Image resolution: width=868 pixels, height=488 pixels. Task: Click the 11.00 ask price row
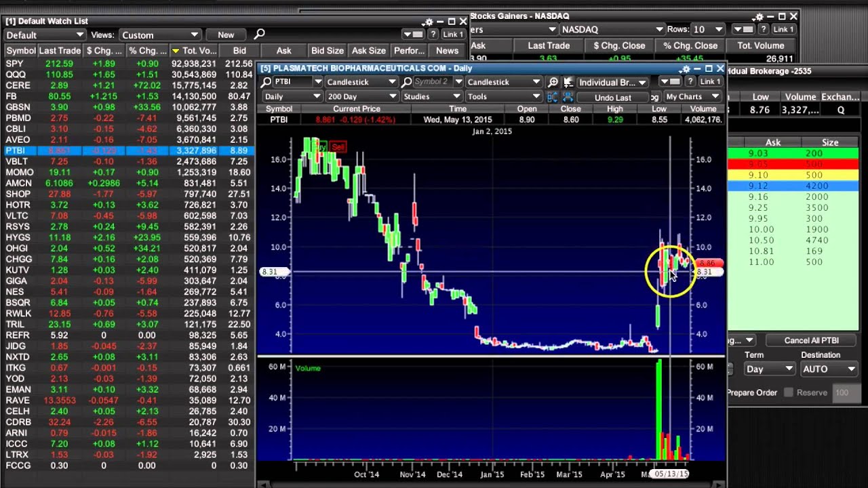click(x=793, y=262)
